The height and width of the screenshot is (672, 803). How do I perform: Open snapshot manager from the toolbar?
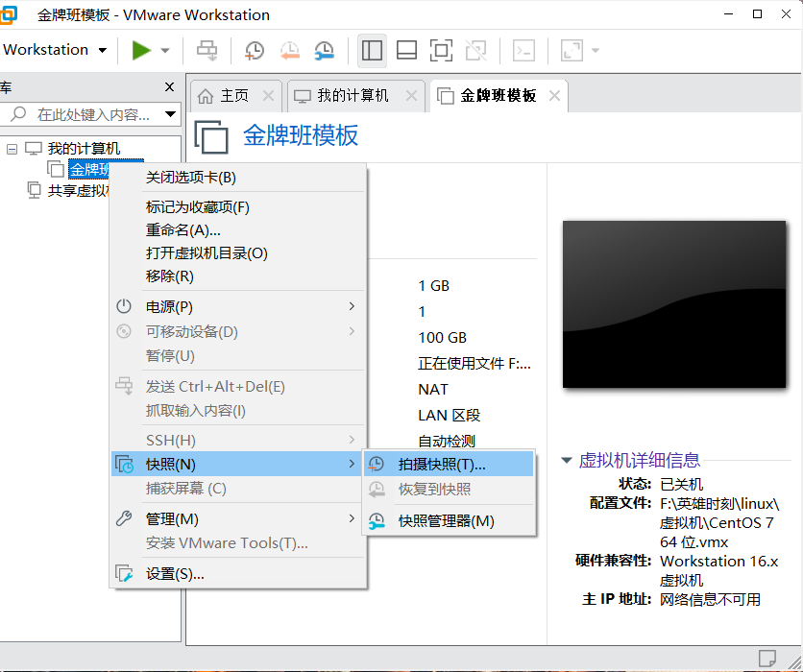point(324,50)
